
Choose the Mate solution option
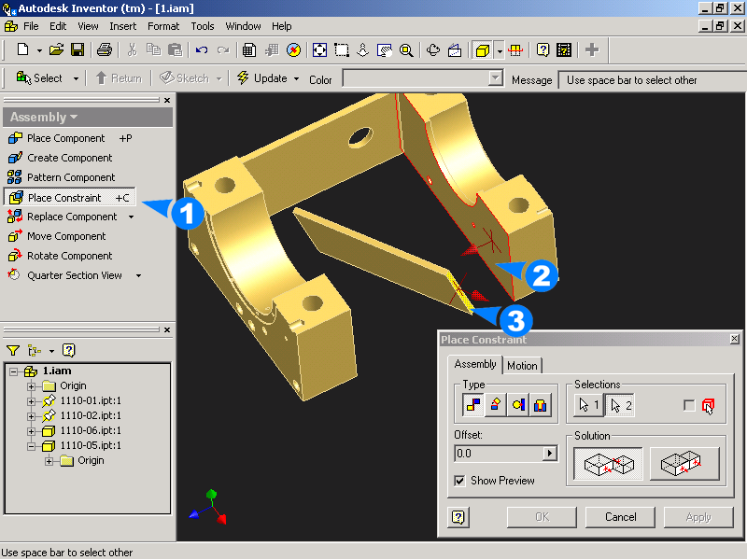pos(609,463)
